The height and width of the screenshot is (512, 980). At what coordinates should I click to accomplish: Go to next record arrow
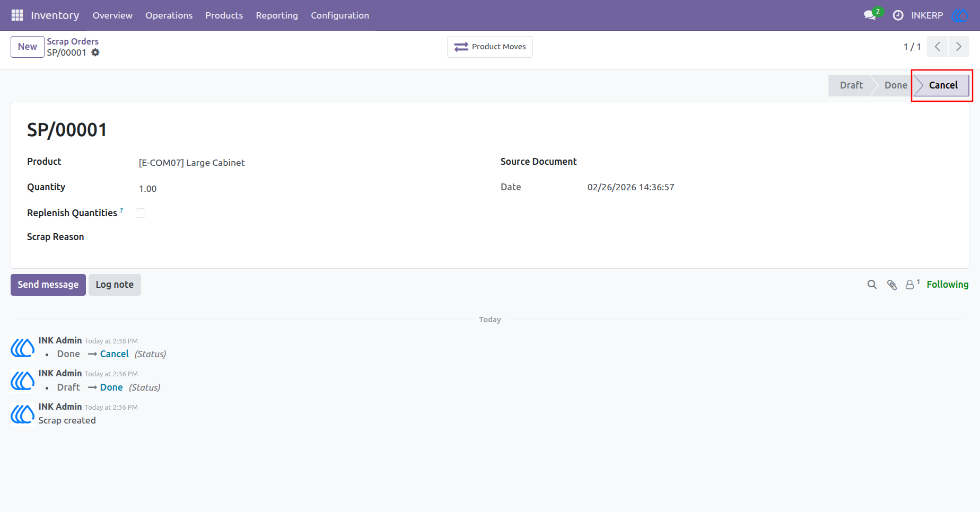pyautogui.click(x=959, y=47)
